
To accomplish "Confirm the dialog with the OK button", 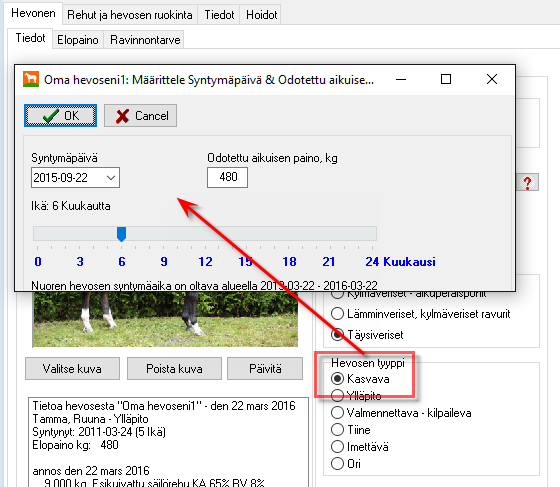I will click(60, 116).
